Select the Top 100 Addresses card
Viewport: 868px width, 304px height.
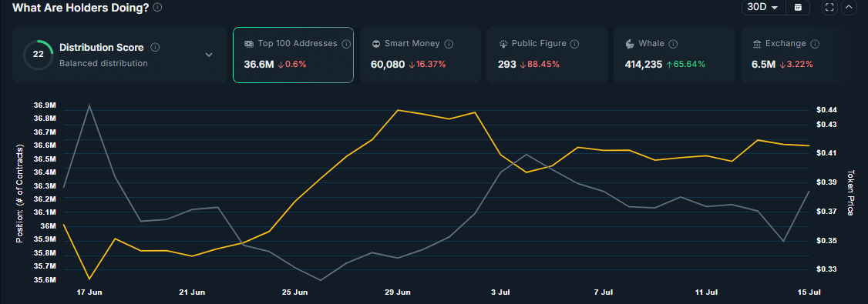[x=293, y=55]
